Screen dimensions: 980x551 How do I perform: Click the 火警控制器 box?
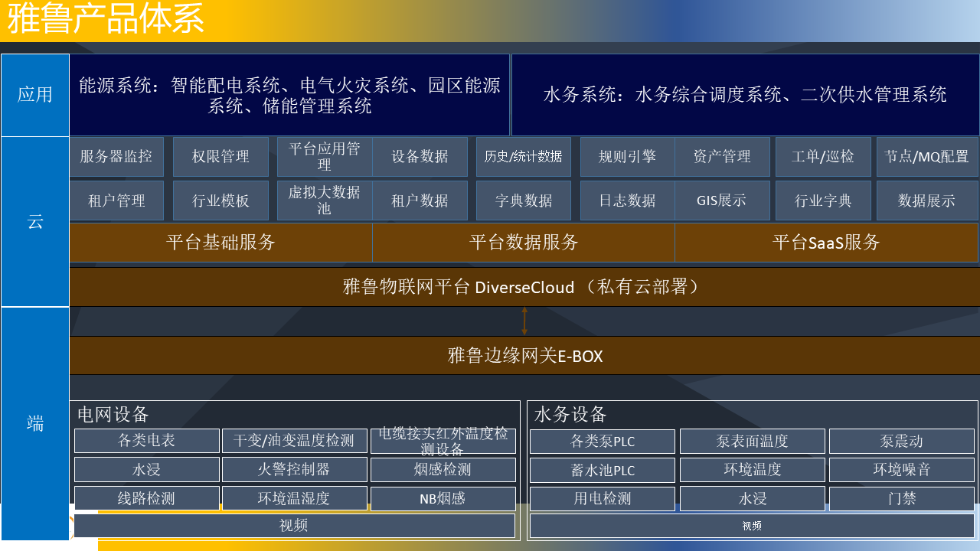click(x=295, y=470)
